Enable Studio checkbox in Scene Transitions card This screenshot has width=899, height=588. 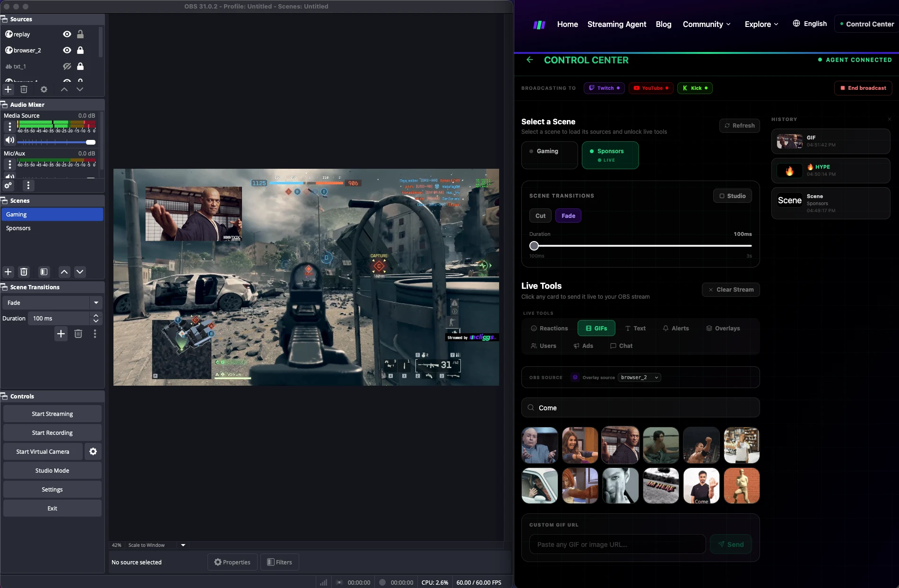733,196
